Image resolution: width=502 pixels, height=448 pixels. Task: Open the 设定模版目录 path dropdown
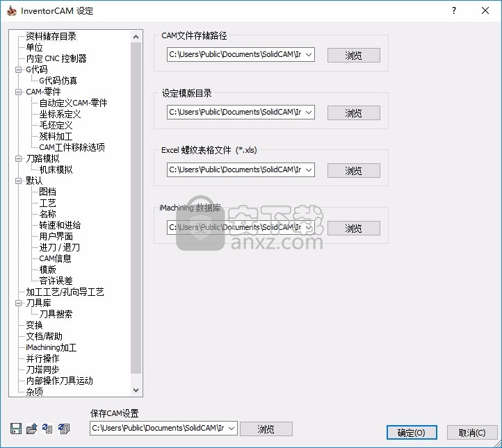[309, 112]
